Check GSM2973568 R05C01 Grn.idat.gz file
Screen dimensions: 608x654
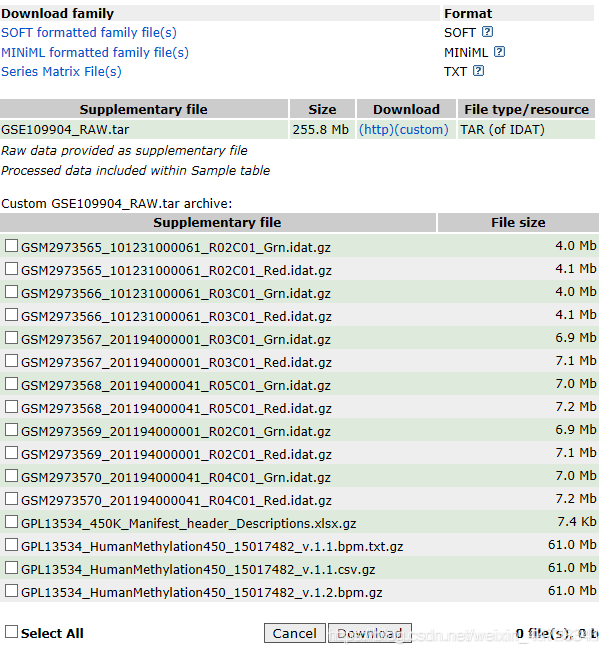coord(11,383)
